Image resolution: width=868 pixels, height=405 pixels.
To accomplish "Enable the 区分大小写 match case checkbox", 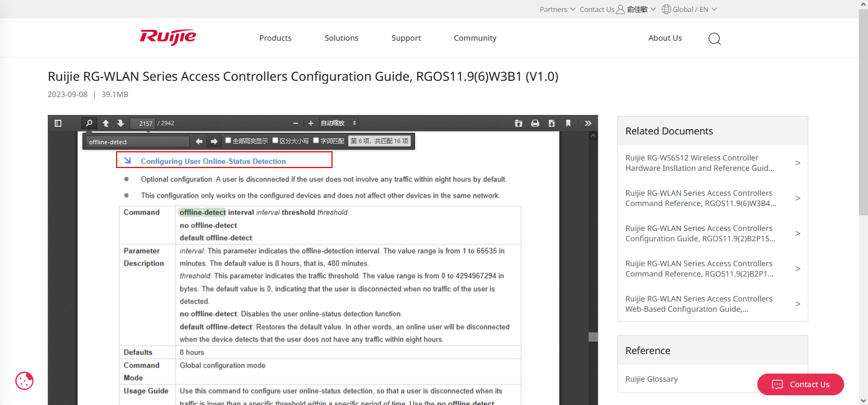I will click(276, 140).
